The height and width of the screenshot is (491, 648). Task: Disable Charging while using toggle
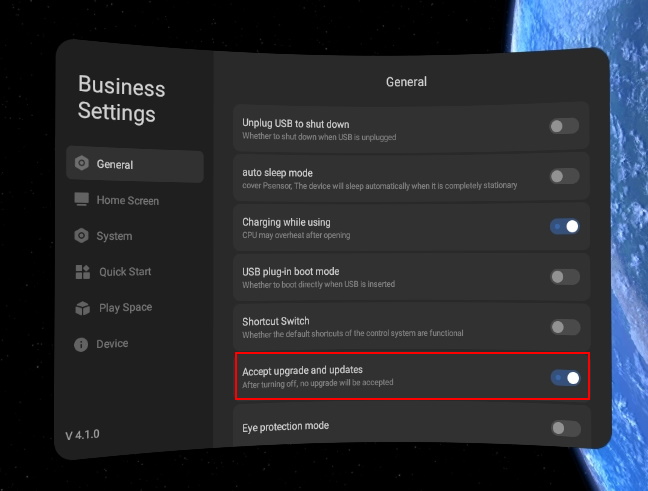pos(565,226)
